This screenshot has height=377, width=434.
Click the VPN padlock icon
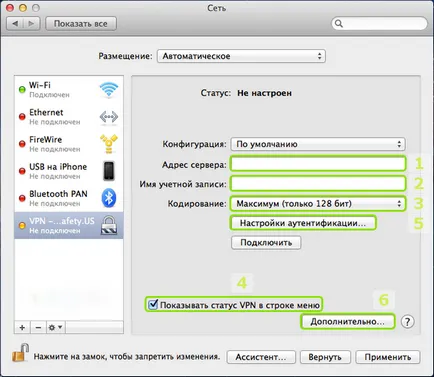[109, 225]
